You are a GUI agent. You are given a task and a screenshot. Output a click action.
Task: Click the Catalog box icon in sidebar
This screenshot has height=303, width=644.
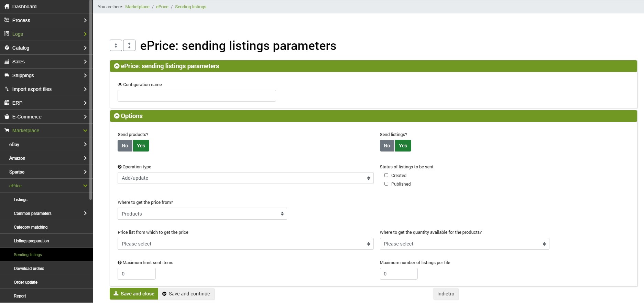point(7,48)
